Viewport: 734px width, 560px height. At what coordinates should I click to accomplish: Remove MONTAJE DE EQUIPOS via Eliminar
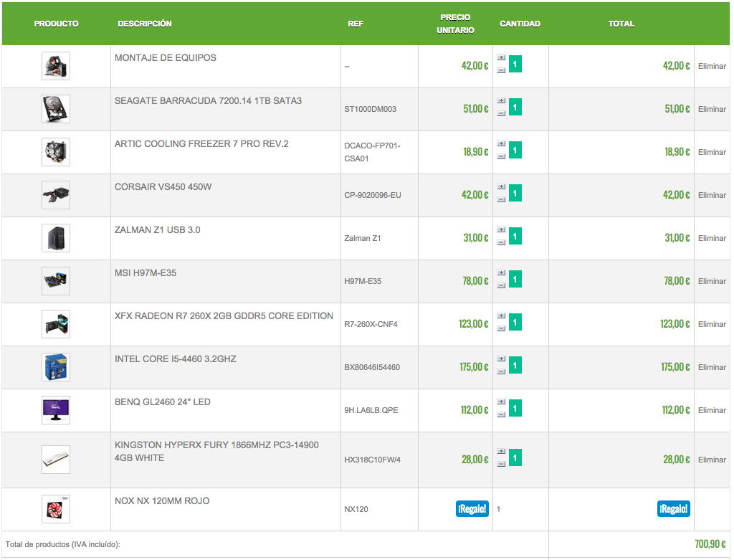pos(712,67)
